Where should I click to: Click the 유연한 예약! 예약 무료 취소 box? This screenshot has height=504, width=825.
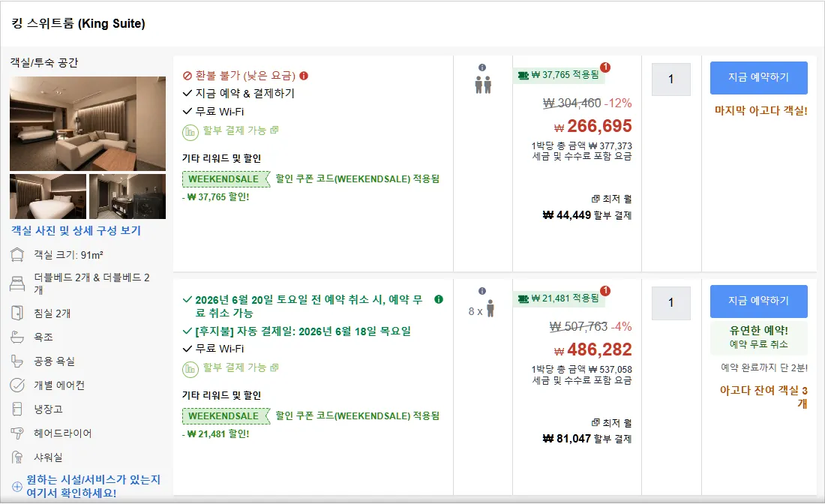[x=759, y=337]
